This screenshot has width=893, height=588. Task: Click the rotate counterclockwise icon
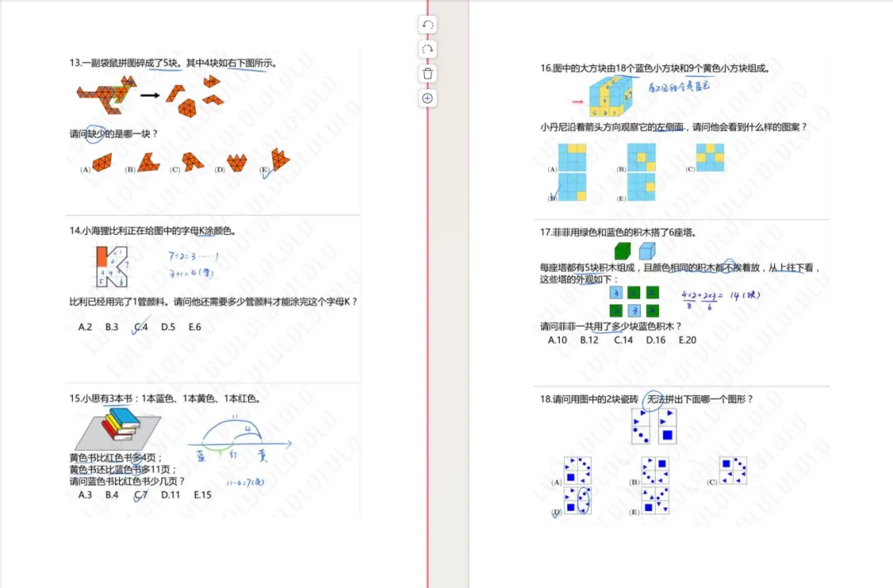point(427,25)
